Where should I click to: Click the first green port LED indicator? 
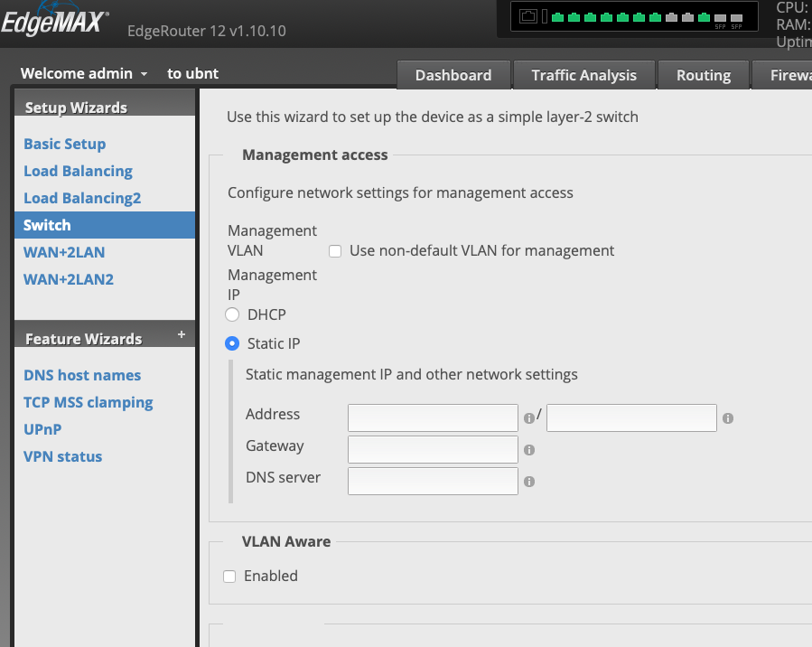[x=556, y=16]
